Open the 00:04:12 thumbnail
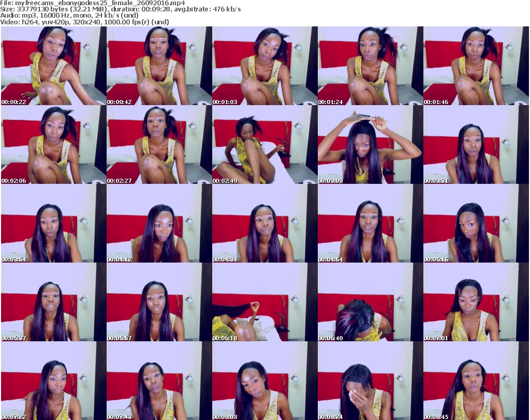Screen dimensions: 530x420 [159, 224]
